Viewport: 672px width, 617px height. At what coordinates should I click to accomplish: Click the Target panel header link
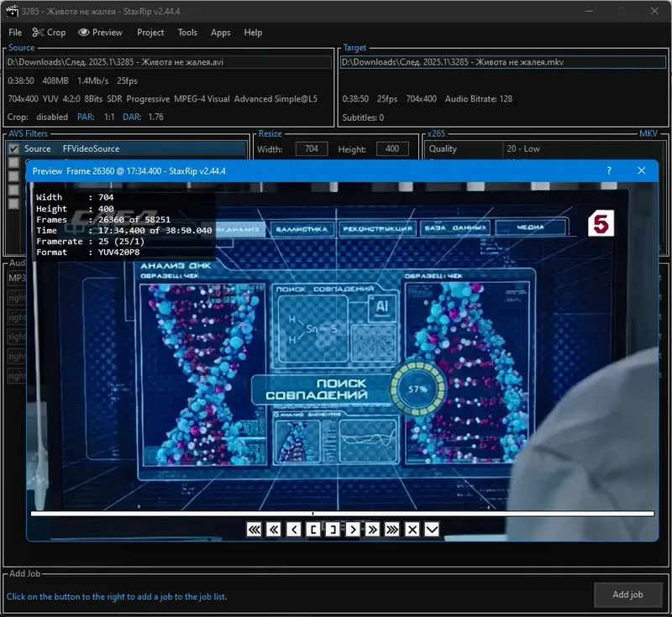tap(354, 48)
